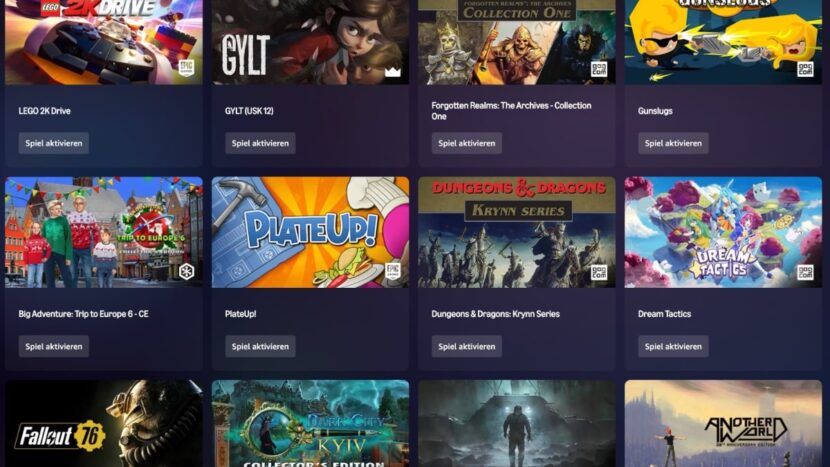Click GOG badge on Krynn Series cover
Image resolution: width=830 pixels, height=467 pixels.
[x=599, y=272]
